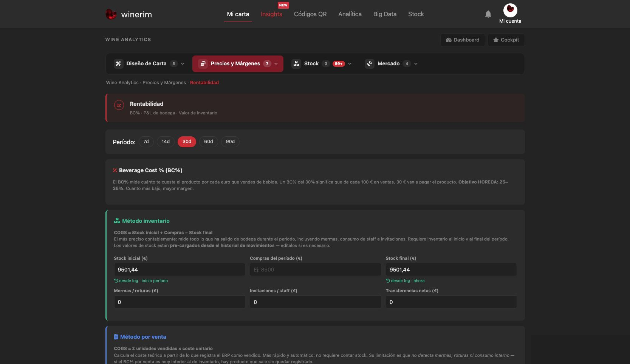The height and width of the screenshot is (364, 630).
Task: Select the 60d period
Action: coord(209,142)
